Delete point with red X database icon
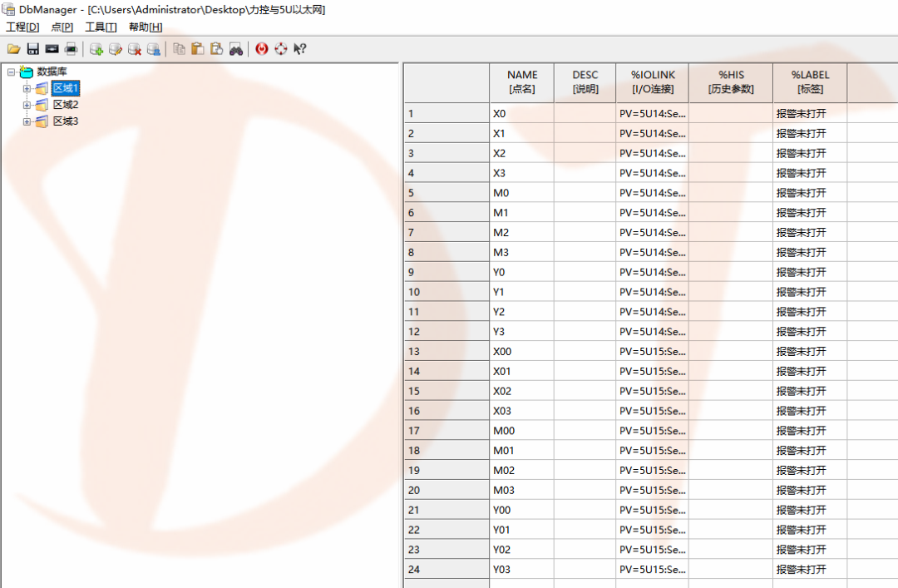Screen dimensions: 898x588 coord(135,49)
